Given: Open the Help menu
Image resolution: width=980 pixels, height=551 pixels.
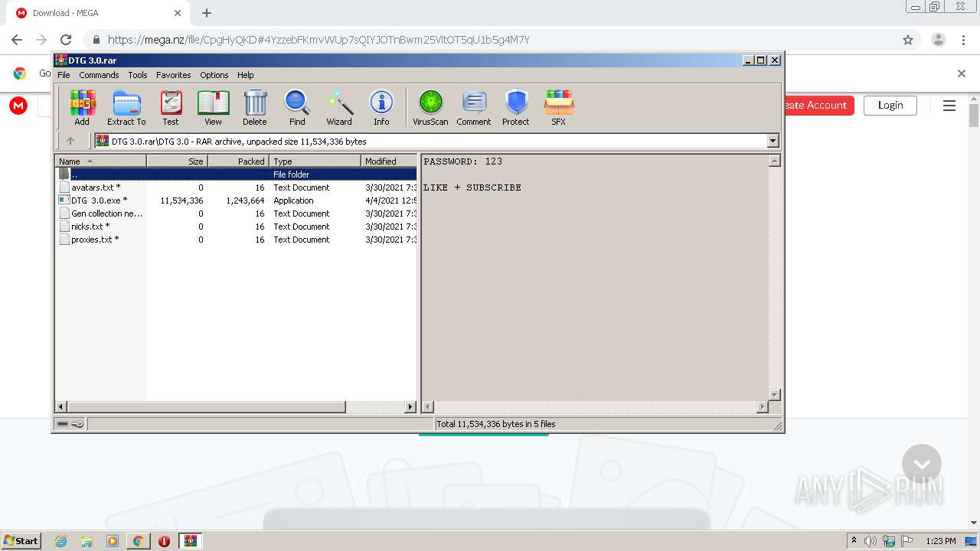Looking at the screenshot, I should pyautogui.click(x=245, y=75).
